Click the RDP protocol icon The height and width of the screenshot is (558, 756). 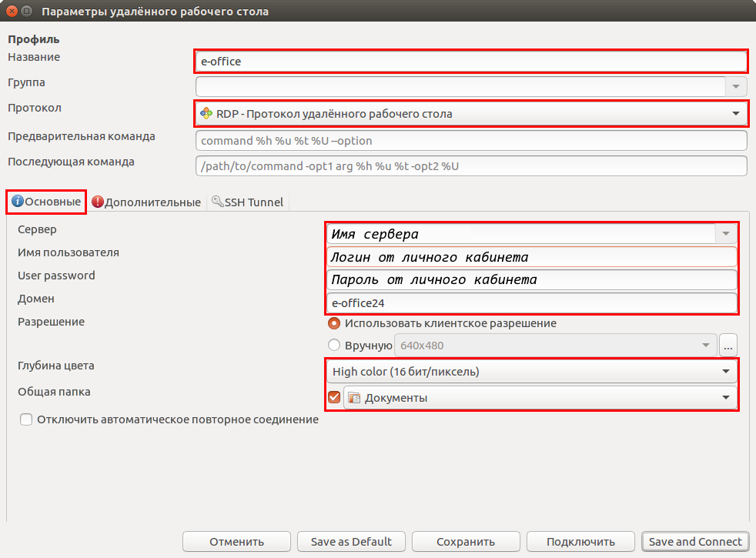(206, 113)
